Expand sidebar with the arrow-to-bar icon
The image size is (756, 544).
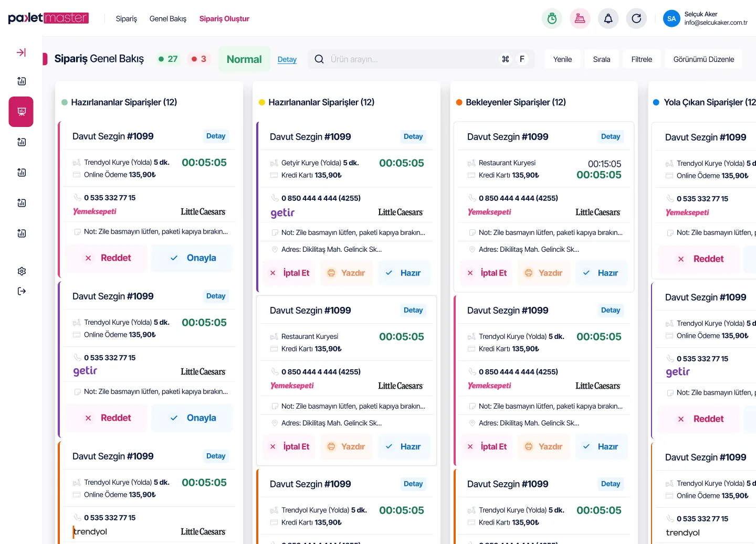(21, 52)
